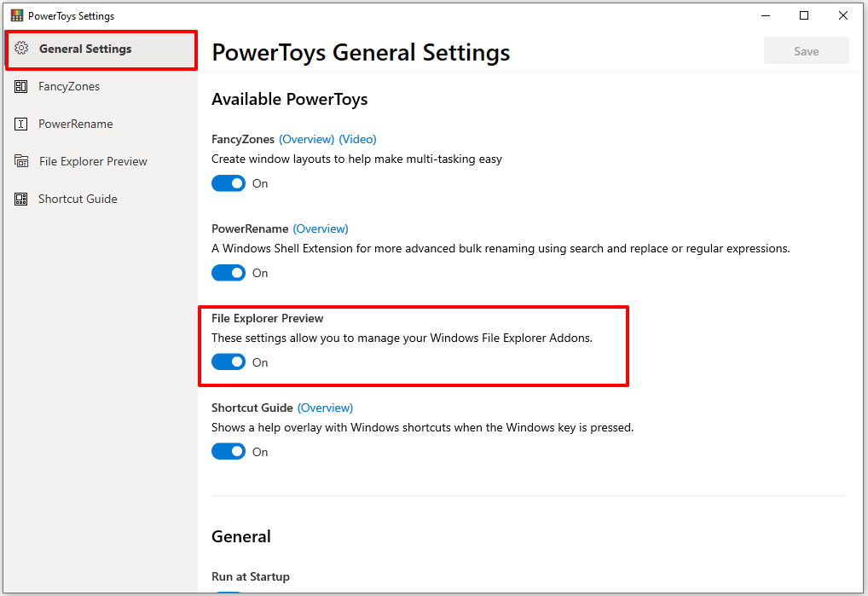The image size is (868, 596).
Task: Select the gear icon next to General Settings
Action: [x=22, y=49]
